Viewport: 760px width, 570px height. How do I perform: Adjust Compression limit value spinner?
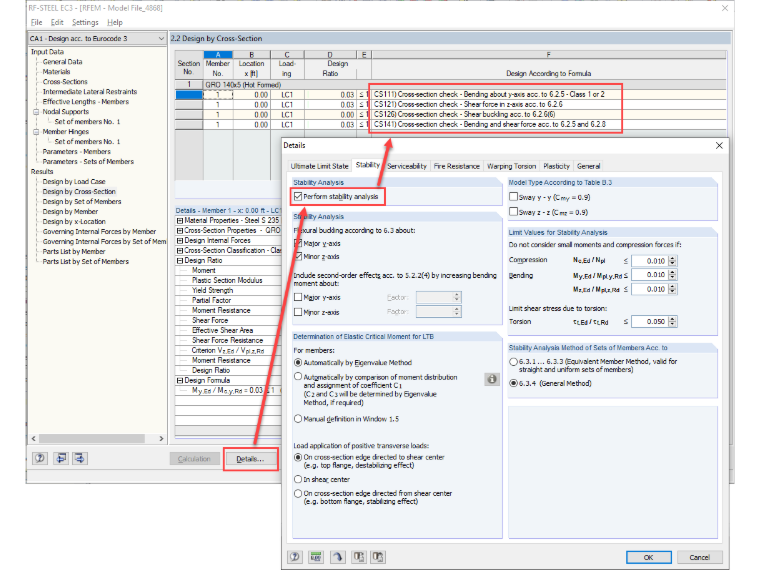[x=672, y=261]
